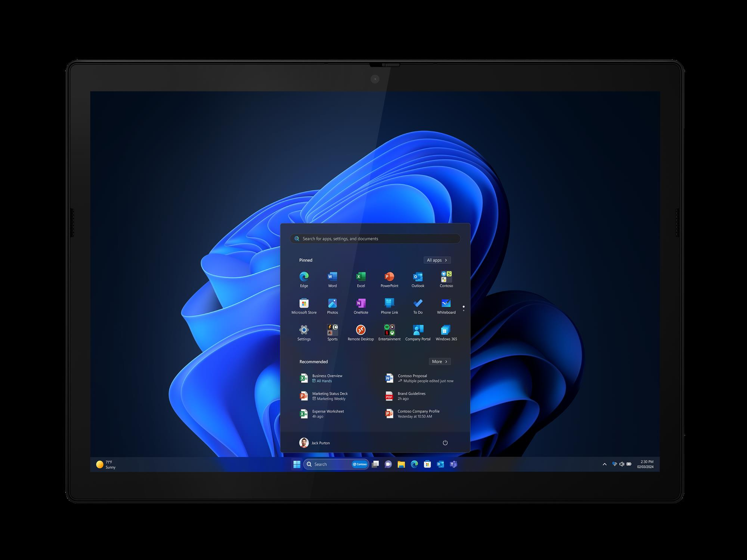The height and width of the screenshot is (560, 747).
Task: Open Excel in the Pinned section
Action: point(361,277)
